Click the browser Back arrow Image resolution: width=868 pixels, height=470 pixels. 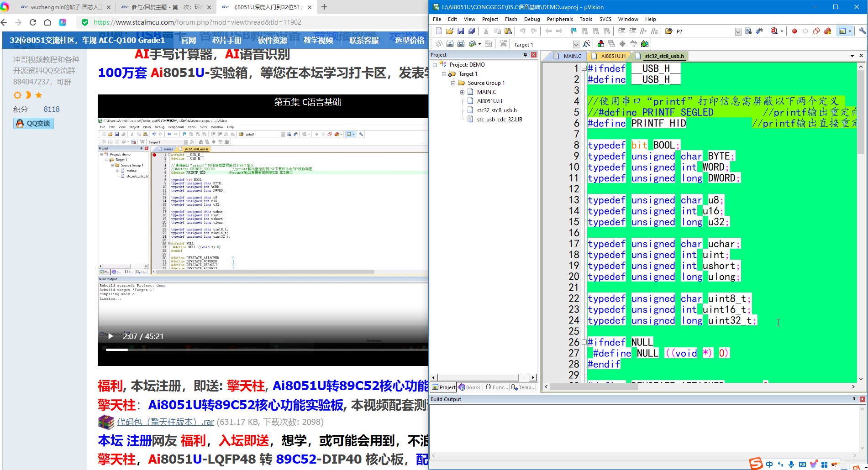coord(4,22)
